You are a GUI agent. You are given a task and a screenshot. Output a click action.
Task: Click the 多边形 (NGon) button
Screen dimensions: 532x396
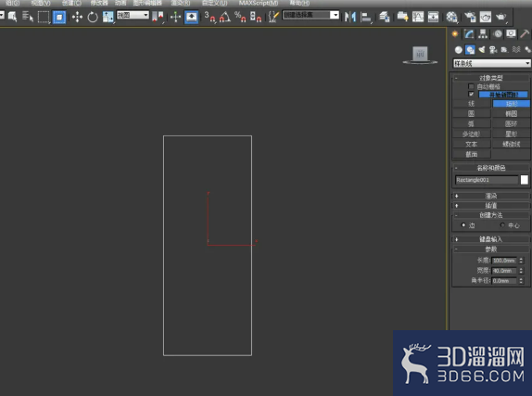(472, 134)
